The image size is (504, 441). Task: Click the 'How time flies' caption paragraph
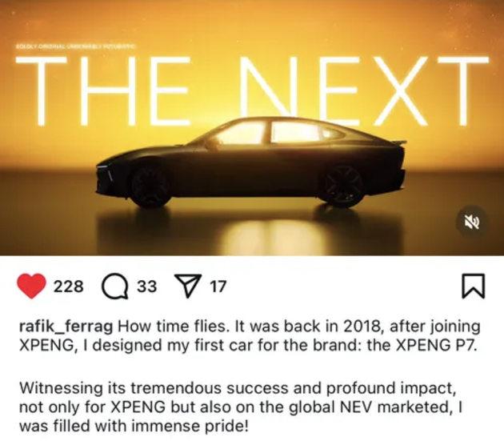click(x=250, y=336)
